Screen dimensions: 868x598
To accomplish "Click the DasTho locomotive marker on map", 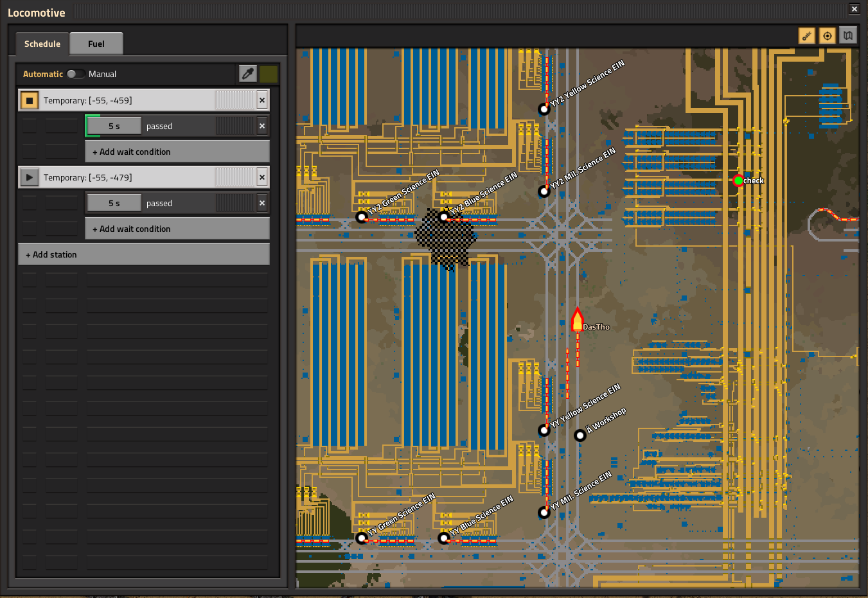I will coord(577,320).
